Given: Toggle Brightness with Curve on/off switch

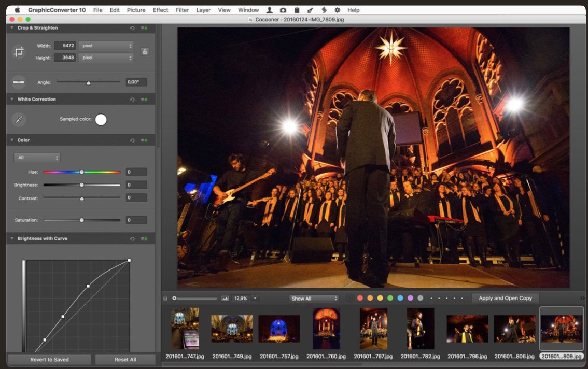Looking at the screenshot, I should click(144, 239).
